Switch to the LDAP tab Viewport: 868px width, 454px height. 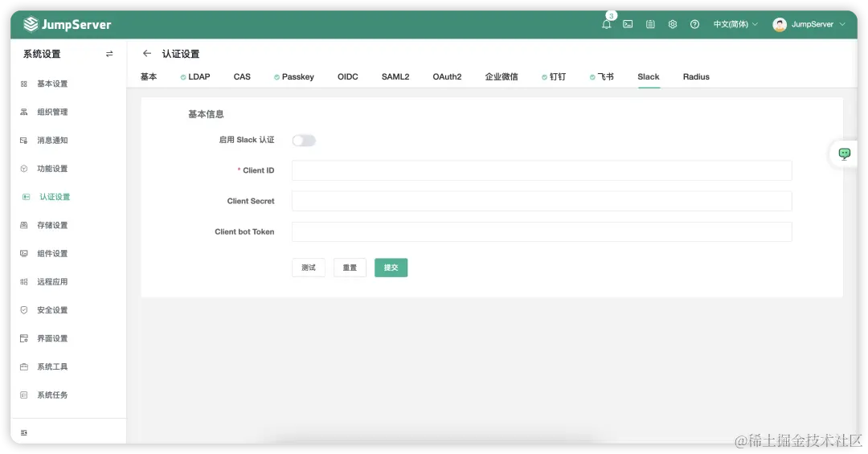pyautogui.click(x=195, y=76)
